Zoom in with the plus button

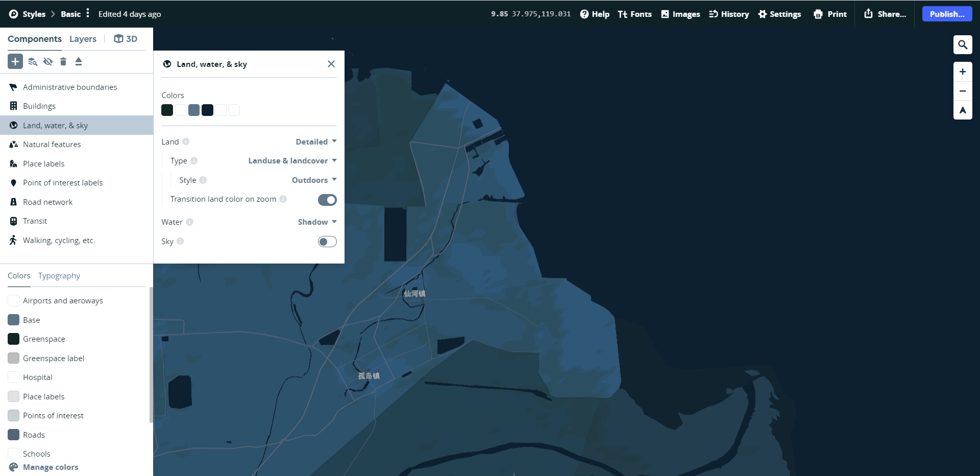coord(963,72)
